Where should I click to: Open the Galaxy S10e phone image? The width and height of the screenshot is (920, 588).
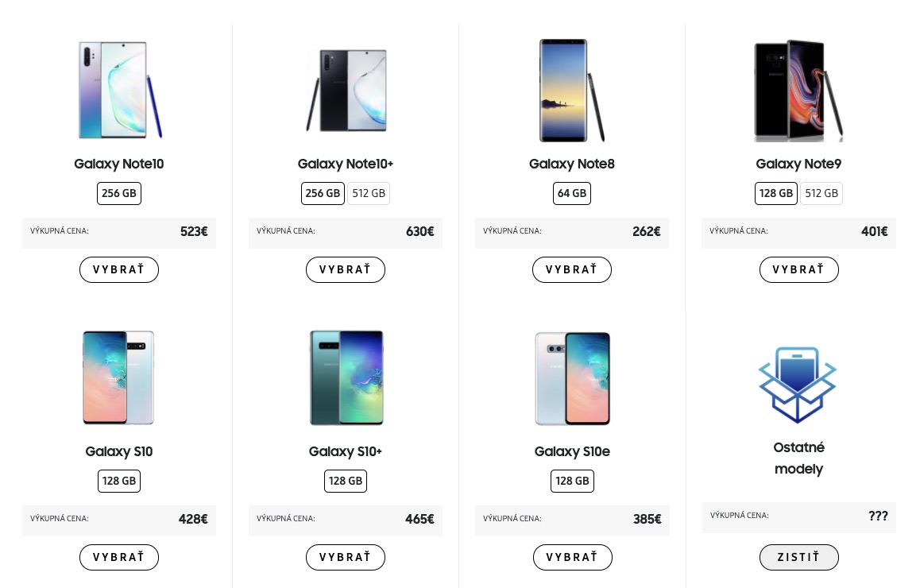[572, 378]
